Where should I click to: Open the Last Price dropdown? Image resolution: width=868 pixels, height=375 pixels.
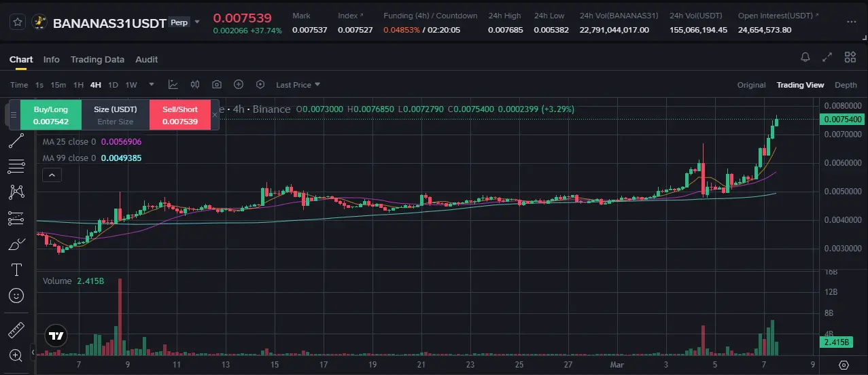(298, 85)
